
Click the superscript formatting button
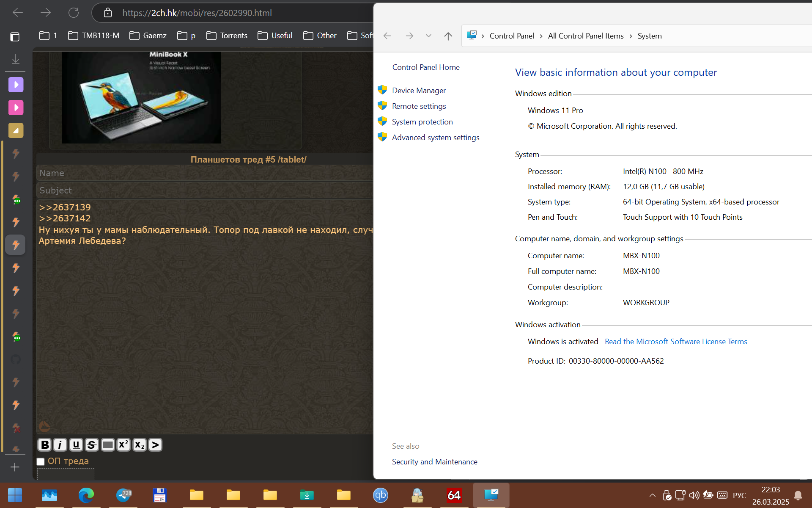(x=123, y=445)
